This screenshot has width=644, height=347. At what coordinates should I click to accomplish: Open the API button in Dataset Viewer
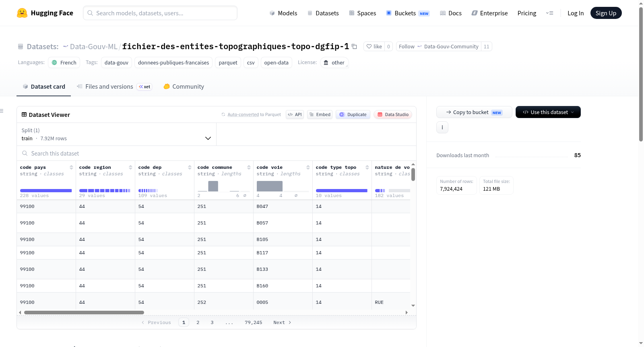coord(295,114)
